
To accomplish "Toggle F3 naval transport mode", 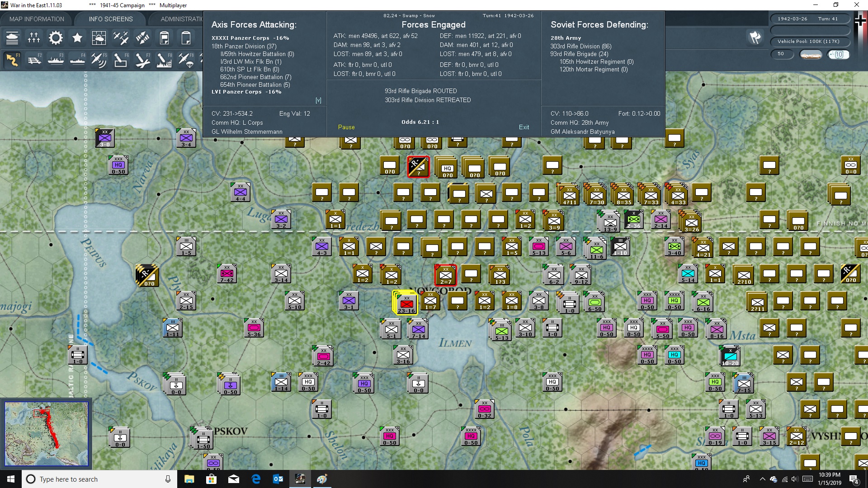I will click(56, 60).
